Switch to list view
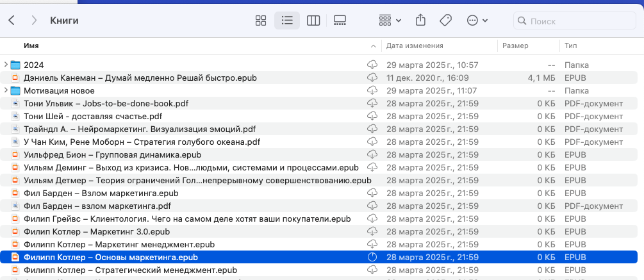The image size is (644, 280). (287, 21)
